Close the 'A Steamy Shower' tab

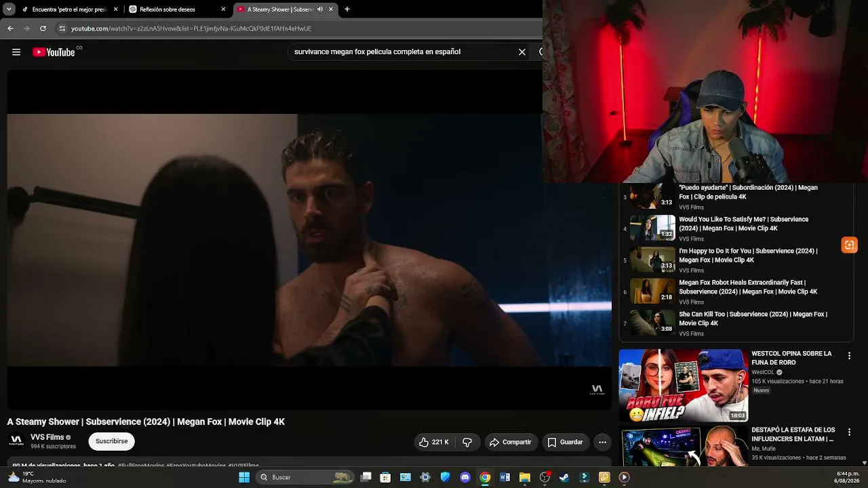[331, 9]
